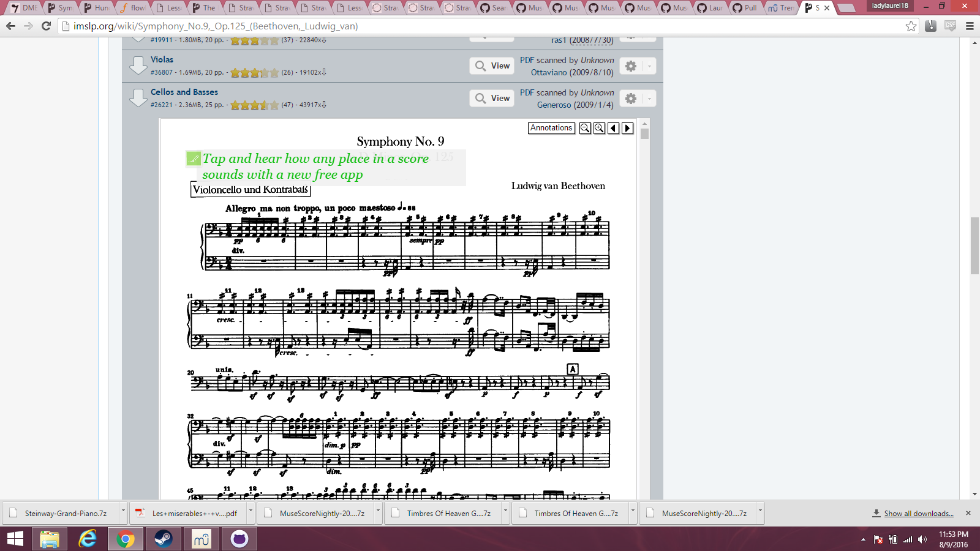Open Annotations in score viewer

[551, 128]
